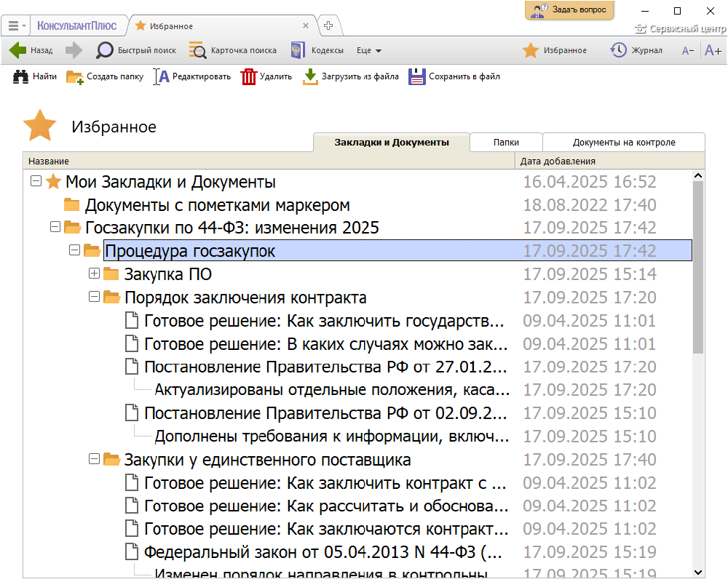Click the green Back arrow icon
The width and height of the screenshot is (728, 582).
coord(17,50)
